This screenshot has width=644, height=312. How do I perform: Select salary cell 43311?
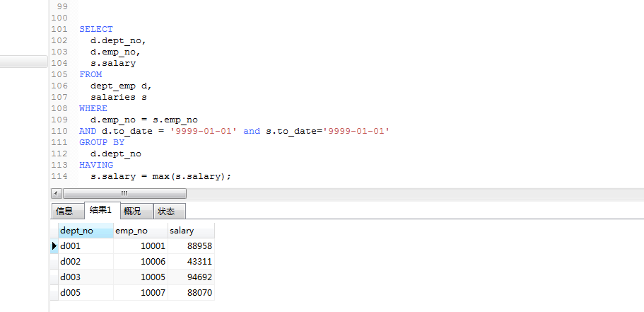click(x=191, y=262)
